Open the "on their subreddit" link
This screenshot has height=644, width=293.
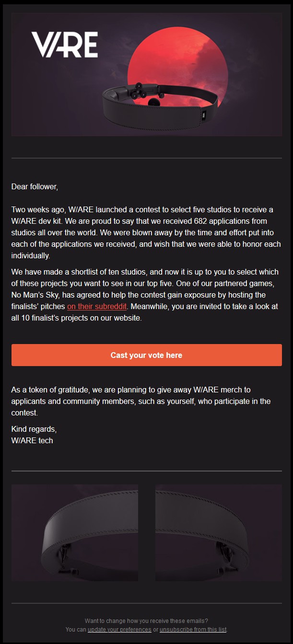[97, 306]
